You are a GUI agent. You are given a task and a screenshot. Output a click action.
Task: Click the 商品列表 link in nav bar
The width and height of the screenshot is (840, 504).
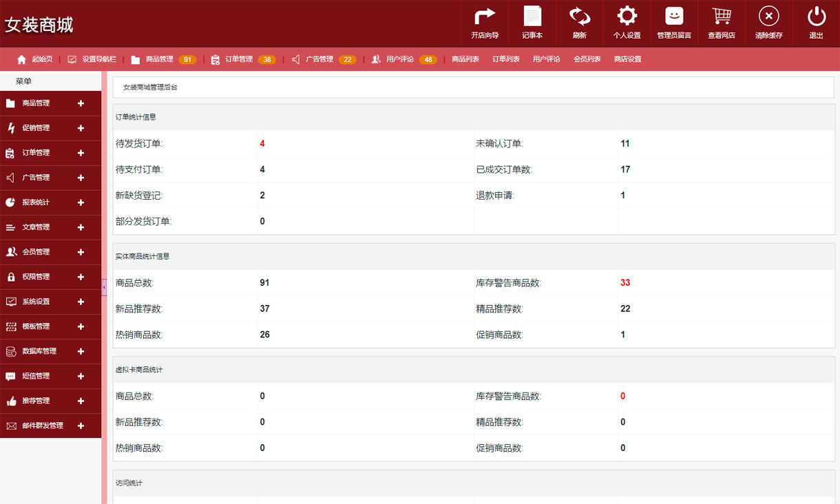point(465,59)
